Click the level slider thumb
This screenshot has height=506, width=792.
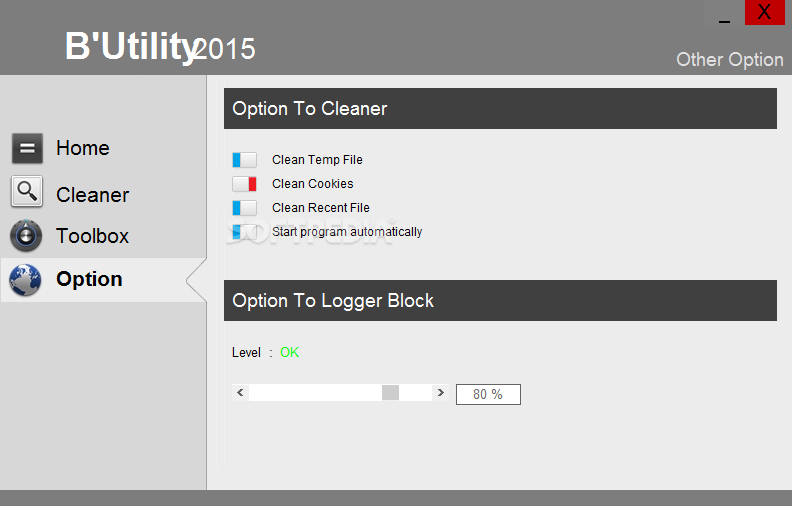pos(390,393)
